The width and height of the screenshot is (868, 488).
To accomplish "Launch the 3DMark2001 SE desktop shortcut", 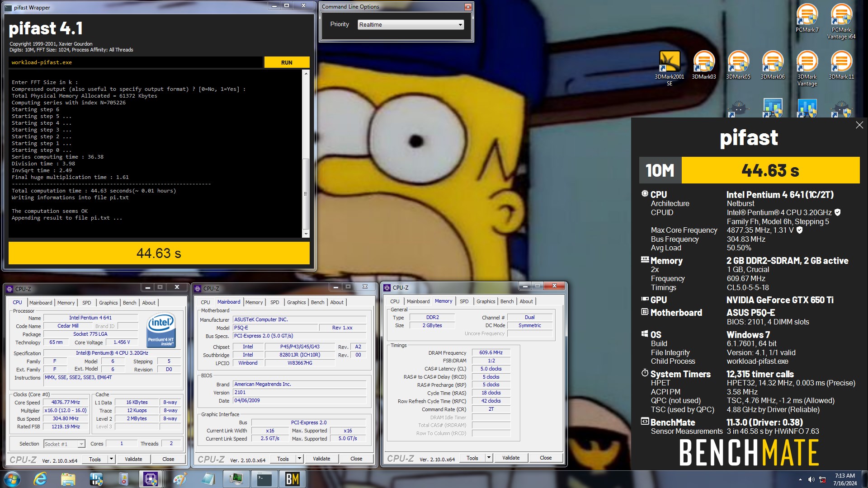I will click(x=670, y=68).
